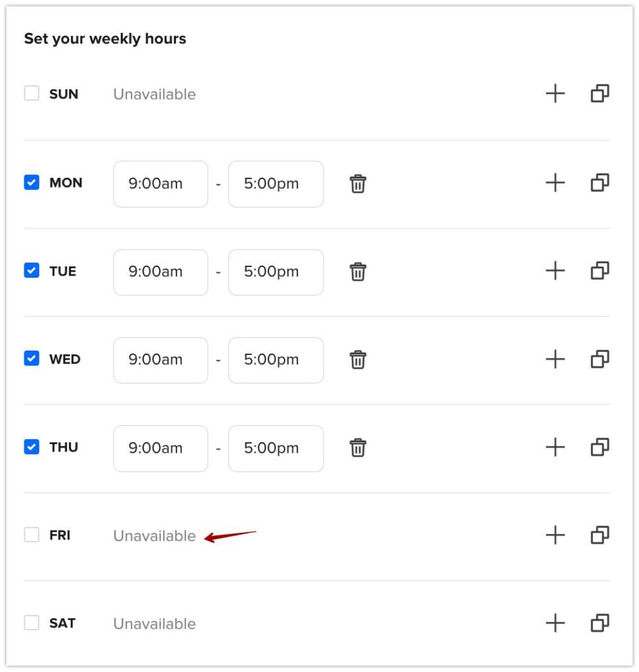639x672 pixels.
Task: Click the Unavailable text for SAT
Action: tap(154, 623)
